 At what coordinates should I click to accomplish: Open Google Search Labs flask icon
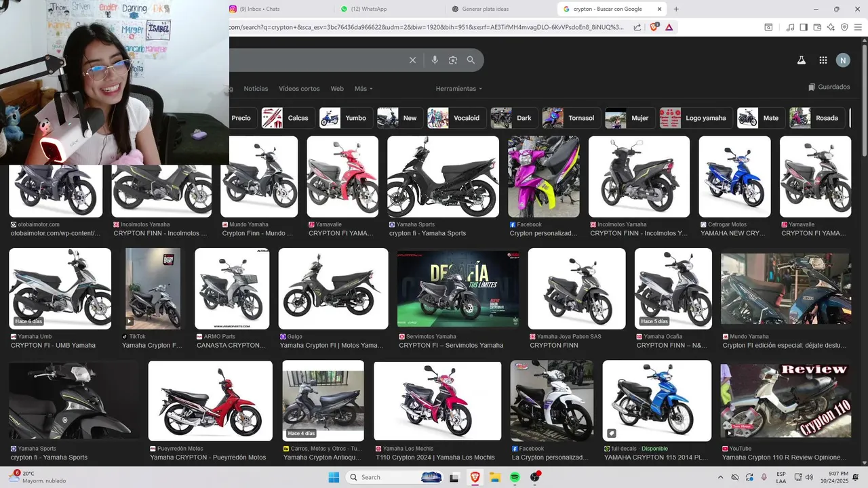801,60
